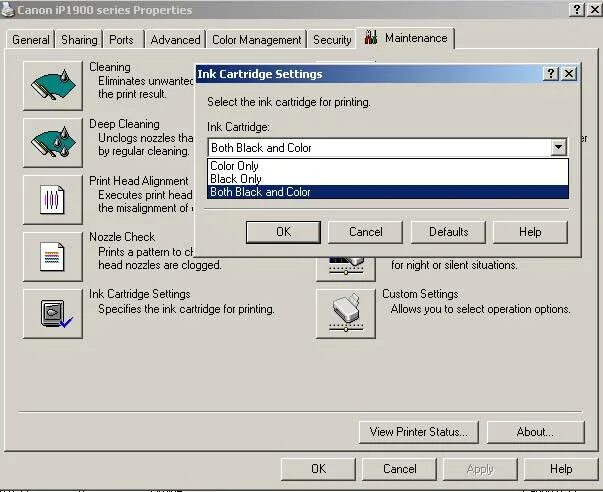Click the 'Custom Settings' label text
Image resolution: width=603 pixels, height=492 pixels.
click(420, 294)
